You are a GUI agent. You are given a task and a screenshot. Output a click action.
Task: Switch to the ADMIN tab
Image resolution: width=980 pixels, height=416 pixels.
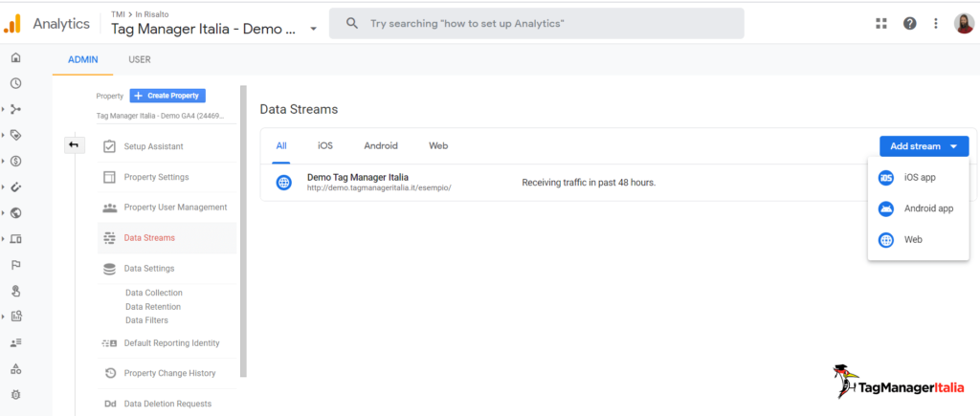(83, 60)
